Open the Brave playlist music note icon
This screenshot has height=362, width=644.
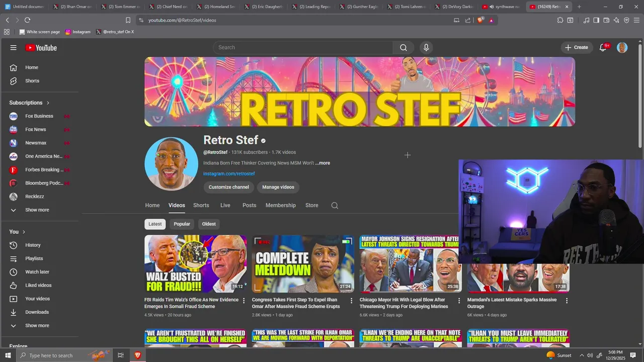[x=586, y=20]
